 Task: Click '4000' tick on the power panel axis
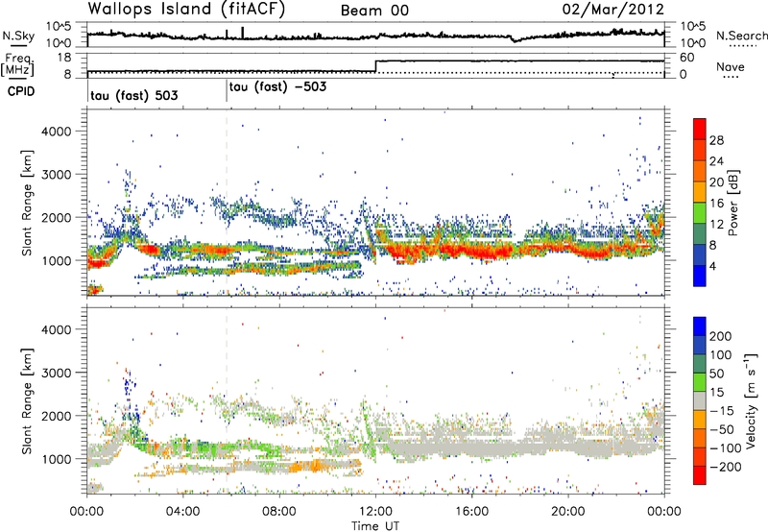(x=57, y=132)
